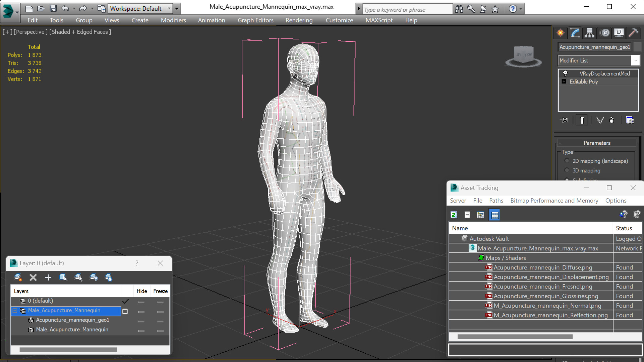The height and width of the screenshot is (362, 644).
Task: Switch to the Modify command panel tab
Action: pos(575,33)
